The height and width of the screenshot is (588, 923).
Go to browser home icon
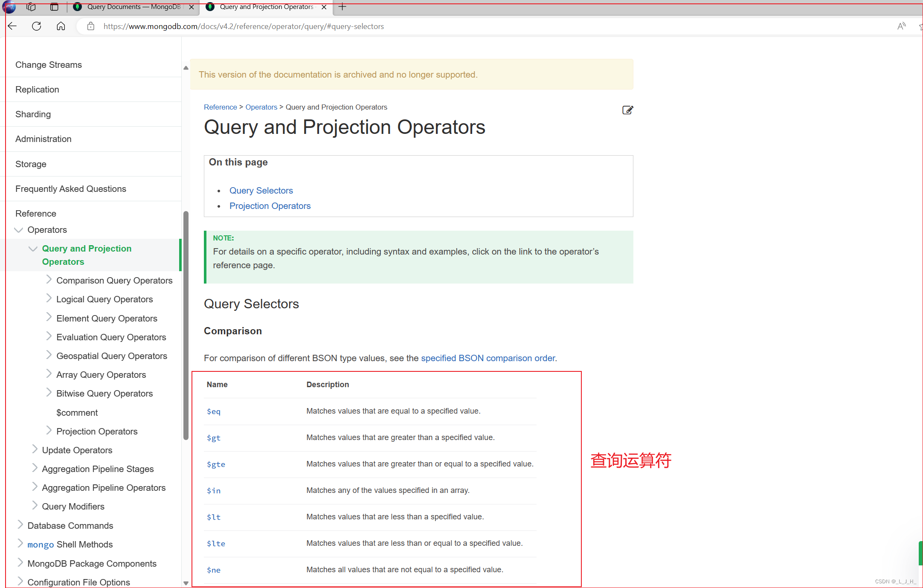(x=61, y=26)
